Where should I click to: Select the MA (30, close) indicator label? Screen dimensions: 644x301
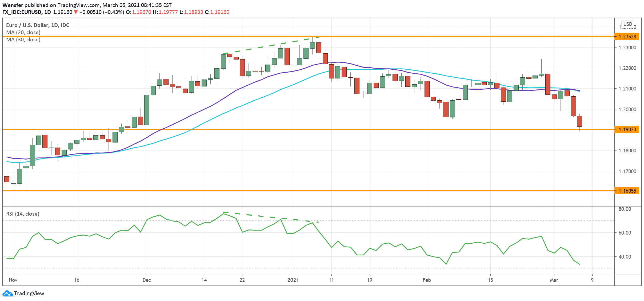point(23,39)
